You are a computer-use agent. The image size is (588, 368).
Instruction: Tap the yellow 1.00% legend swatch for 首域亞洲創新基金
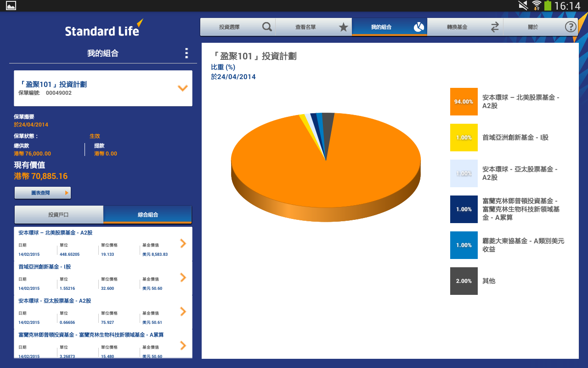pyautogui.click(x=464, y=138)
